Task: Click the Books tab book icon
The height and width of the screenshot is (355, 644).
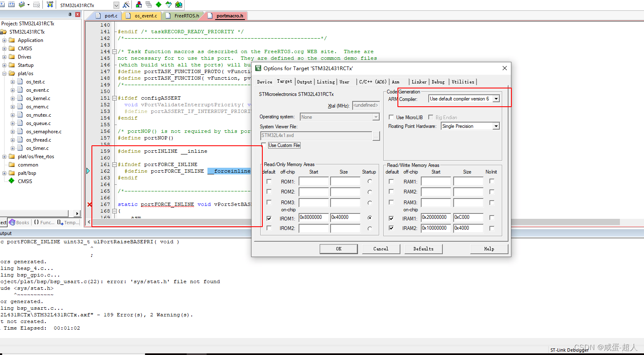Action: (12, 223)
